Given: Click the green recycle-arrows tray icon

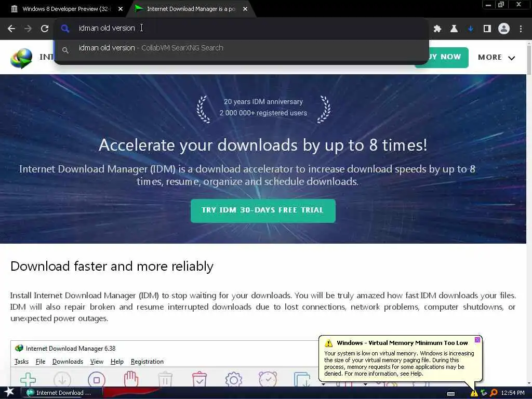Looking at the screenshot, I should [x=484, y=393].
